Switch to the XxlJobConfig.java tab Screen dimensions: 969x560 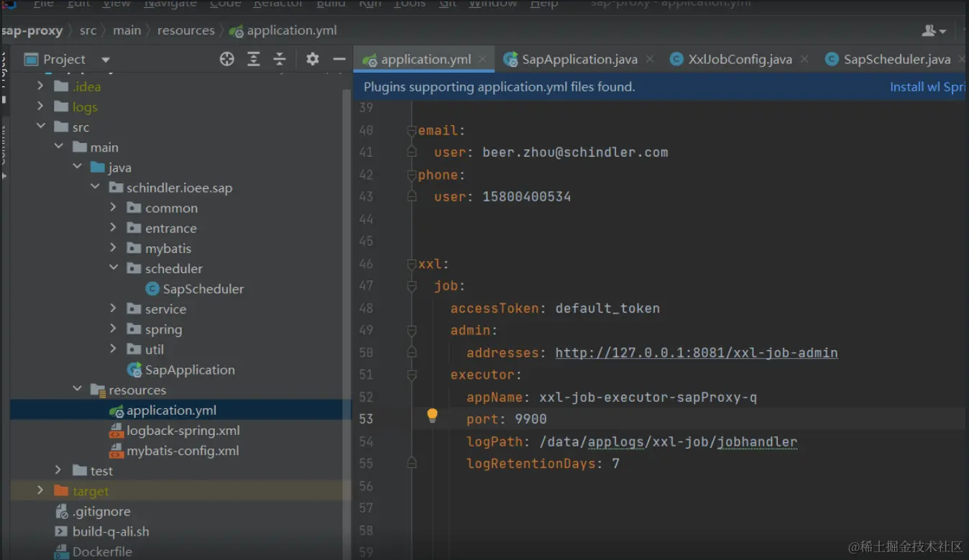740,60
